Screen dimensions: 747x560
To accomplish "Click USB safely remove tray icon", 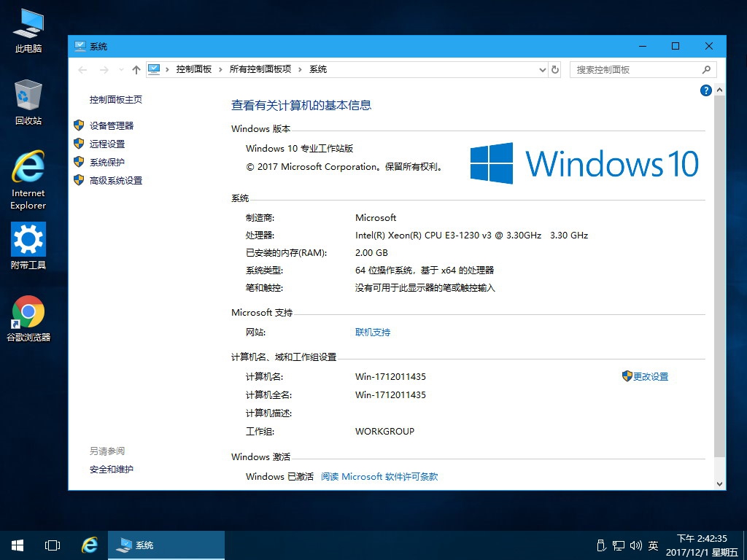I will point(601,545).
